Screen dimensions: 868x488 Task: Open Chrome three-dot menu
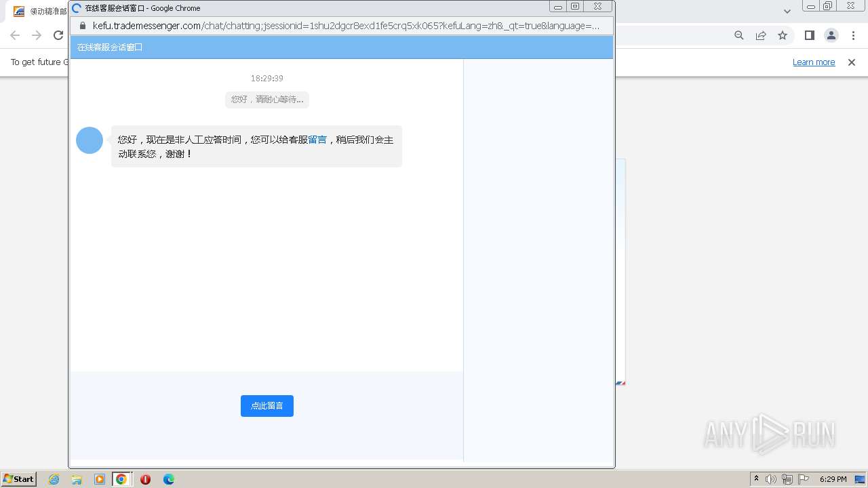[852, 35]
